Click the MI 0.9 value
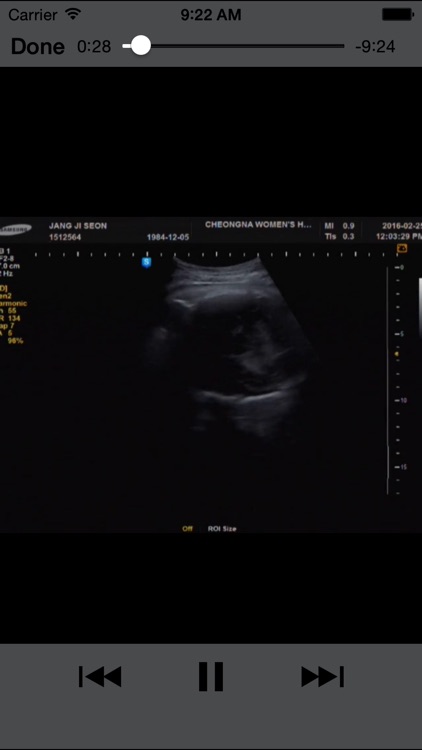422x750 pixels. tap(340, 226)
